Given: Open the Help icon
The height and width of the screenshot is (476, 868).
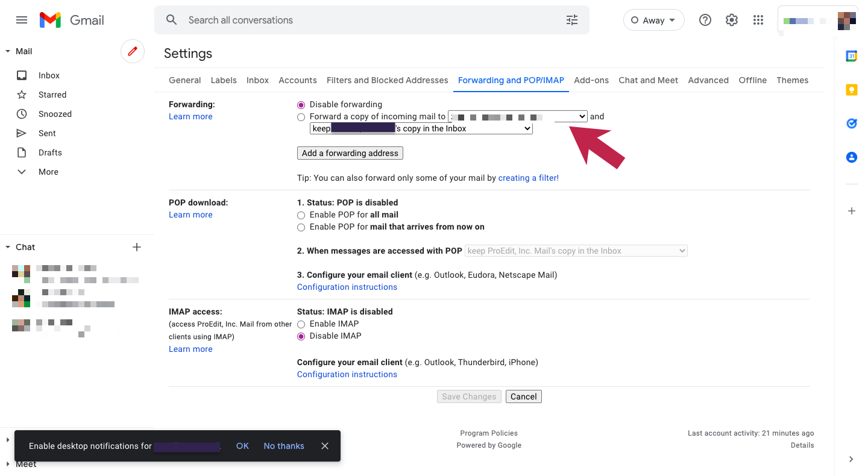Looking at the screenshot, I should [x=705, y=20].
